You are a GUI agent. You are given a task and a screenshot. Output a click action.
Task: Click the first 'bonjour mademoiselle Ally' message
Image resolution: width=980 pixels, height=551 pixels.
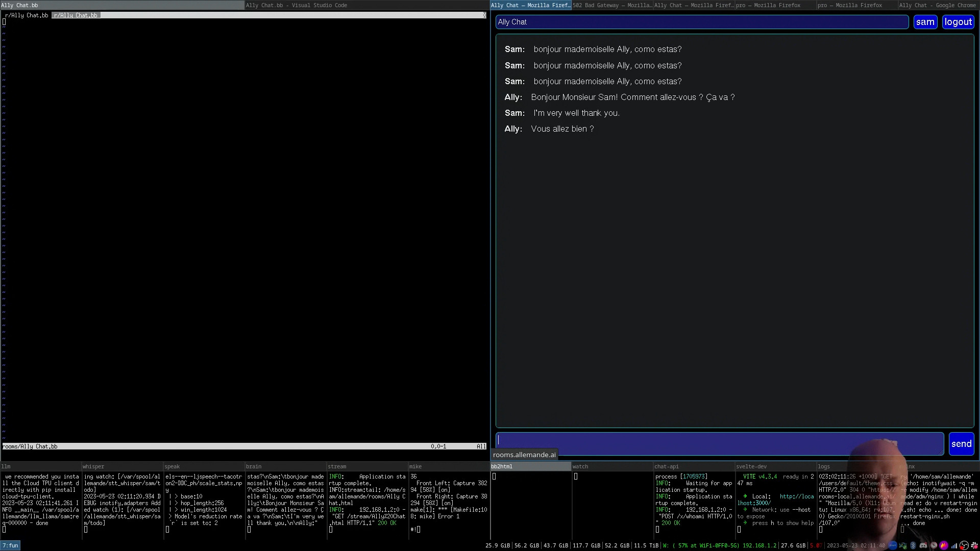coord(607,49)
